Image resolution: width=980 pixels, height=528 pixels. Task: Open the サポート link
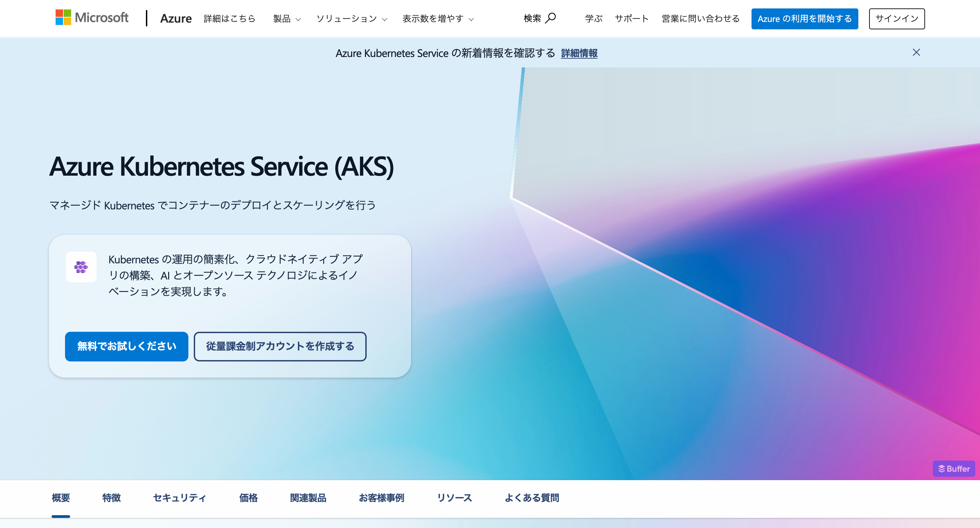tap(632, 18)
